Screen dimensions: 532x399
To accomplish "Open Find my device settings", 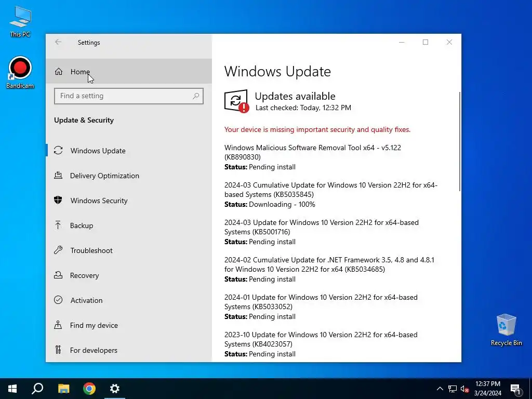I will point(129,325).
